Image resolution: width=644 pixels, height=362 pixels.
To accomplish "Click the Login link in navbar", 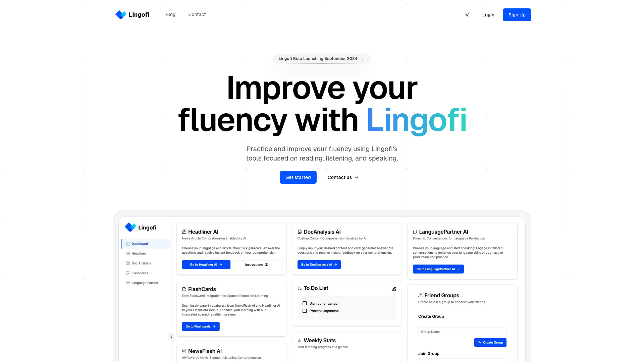I will click(x=488, y=15).
